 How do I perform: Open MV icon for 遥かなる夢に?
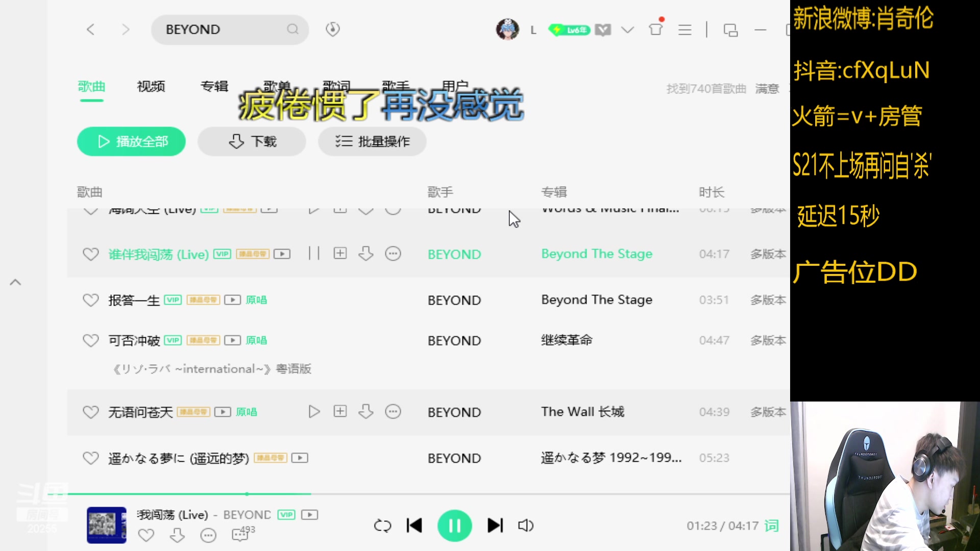[300, 458]
